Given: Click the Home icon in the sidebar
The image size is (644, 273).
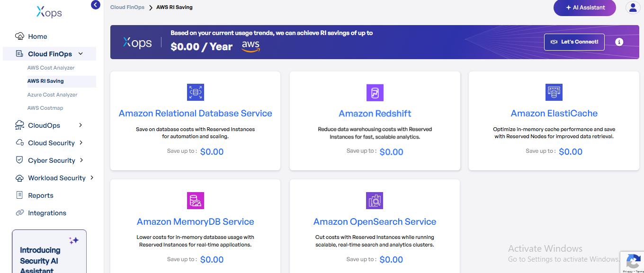Looking at the screenshot, I should (19, 36).
